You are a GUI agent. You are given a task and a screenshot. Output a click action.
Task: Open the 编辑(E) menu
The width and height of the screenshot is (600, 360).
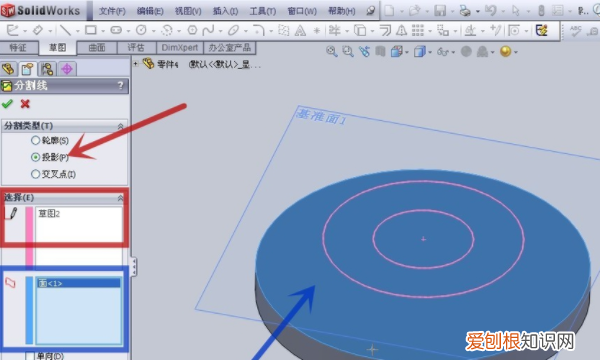pyautogui.click(x=150, y=11)
